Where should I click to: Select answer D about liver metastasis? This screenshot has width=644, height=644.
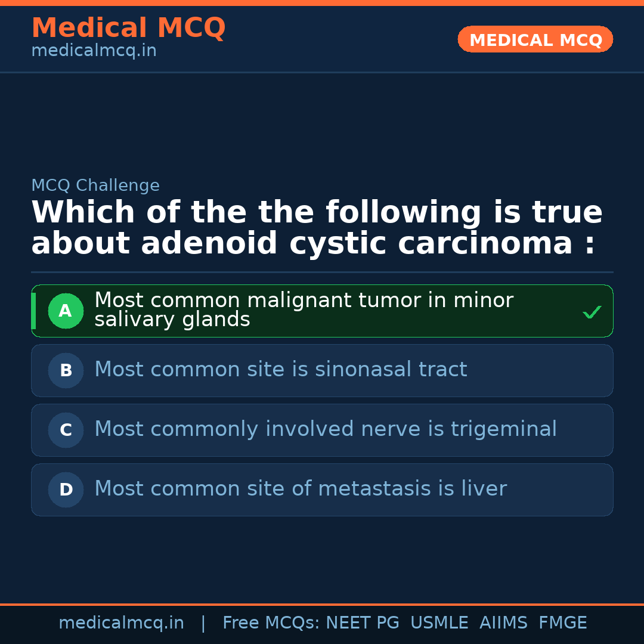322,490
